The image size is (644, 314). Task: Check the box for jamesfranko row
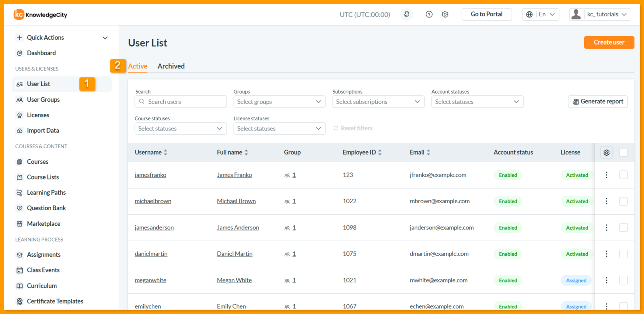point(624,175)
